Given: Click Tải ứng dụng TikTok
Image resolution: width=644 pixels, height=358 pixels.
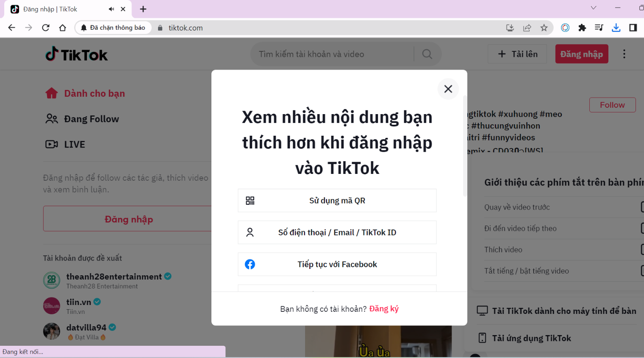Looking at the screenshot, I should [x=525, y=338].
